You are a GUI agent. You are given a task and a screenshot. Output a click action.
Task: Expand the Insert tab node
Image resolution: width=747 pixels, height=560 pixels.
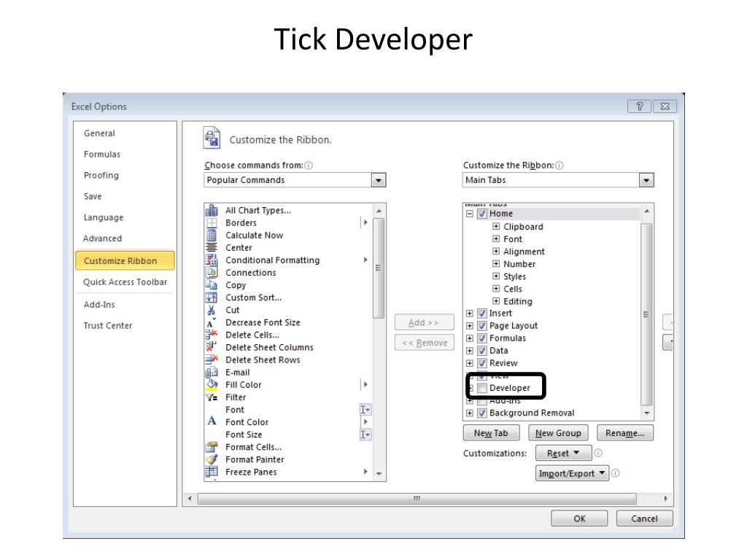[x=470, y=313]
